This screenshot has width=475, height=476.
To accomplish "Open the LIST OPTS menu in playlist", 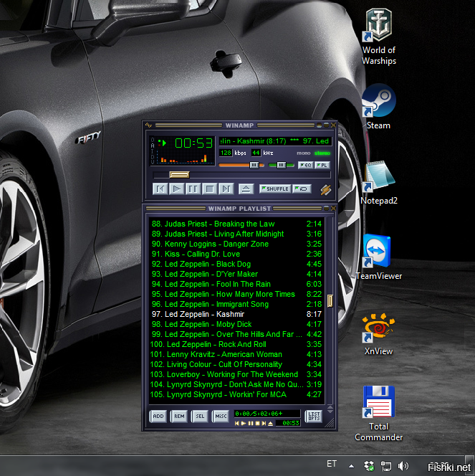I will coord(314,416).
